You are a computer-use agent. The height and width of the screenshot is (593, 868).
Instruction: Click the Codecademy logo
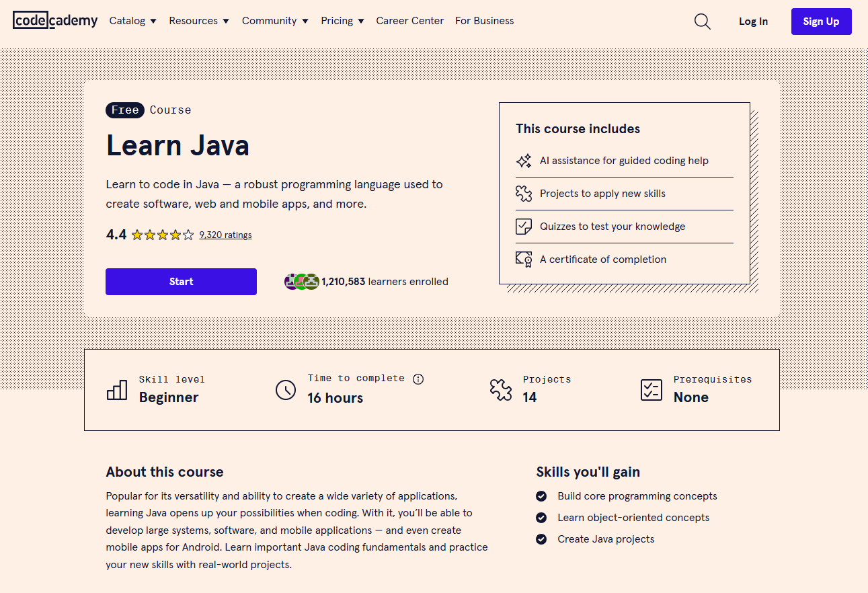coord(55,21)
